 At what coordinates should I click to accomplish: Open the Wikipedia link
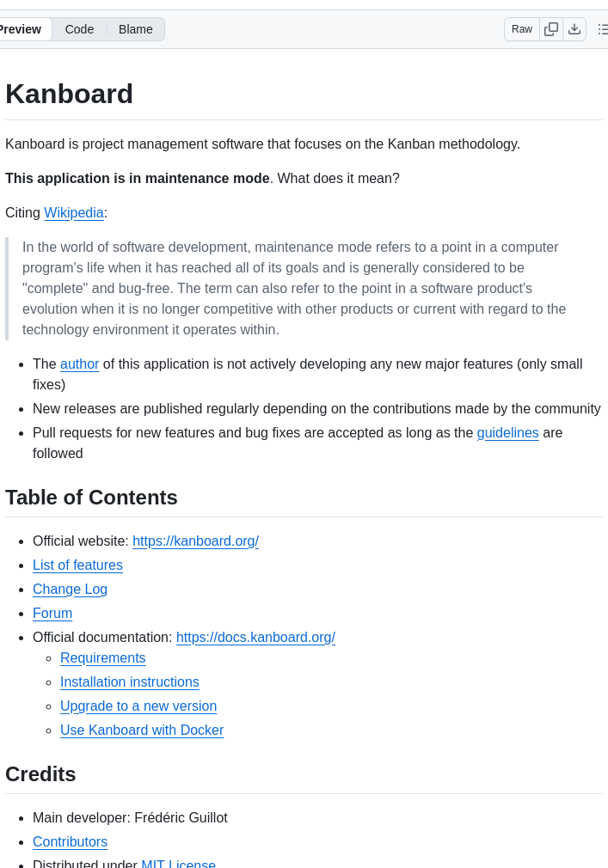click(74, 213)
